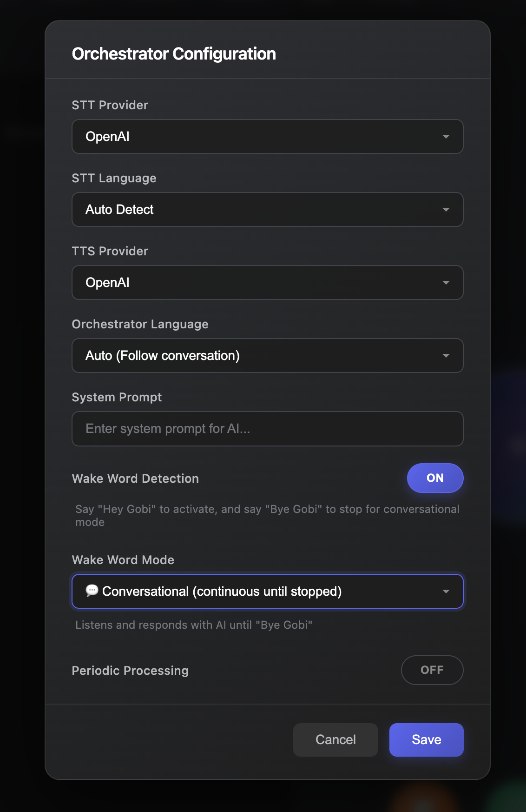Open the Orchestrator Language dropdown
526x812 pixels.
267,355
